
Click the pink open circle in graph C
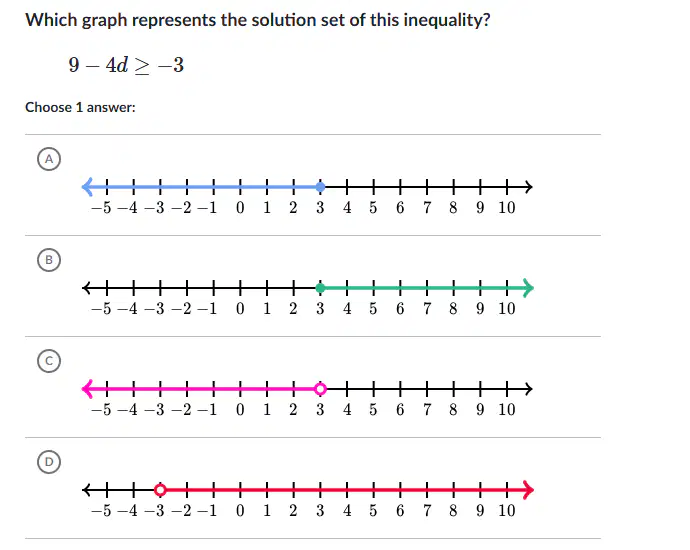tap(320, 389)
